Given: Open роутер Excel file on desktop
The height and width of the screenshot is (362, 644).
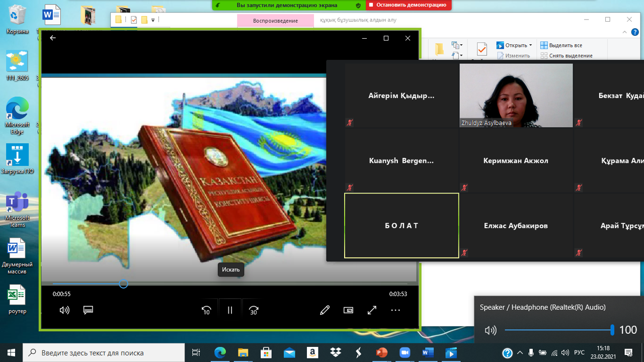Looking at the screenshot, I should pos(17,300).
